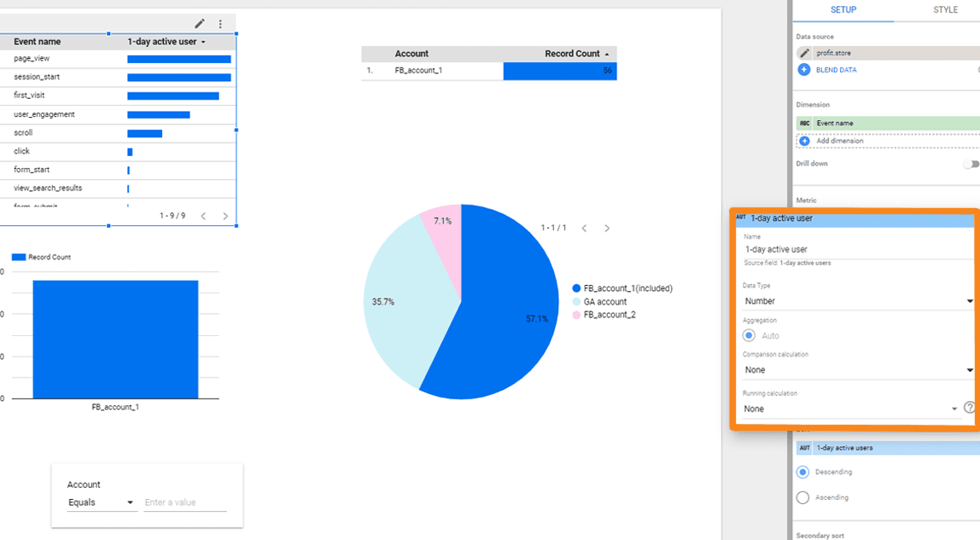Viewport: 980px width, 540px height.
Task: Click the FB_account_2 legend color dot
Action: pyautogui.click(x=576, y=315)
